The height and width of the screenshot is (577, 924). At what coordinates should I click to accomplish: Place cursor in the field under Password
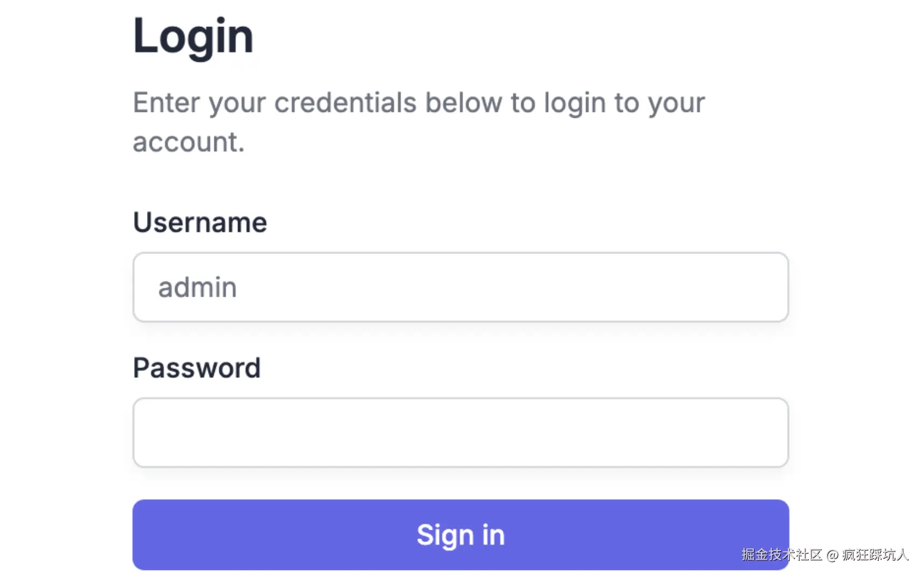460,432
